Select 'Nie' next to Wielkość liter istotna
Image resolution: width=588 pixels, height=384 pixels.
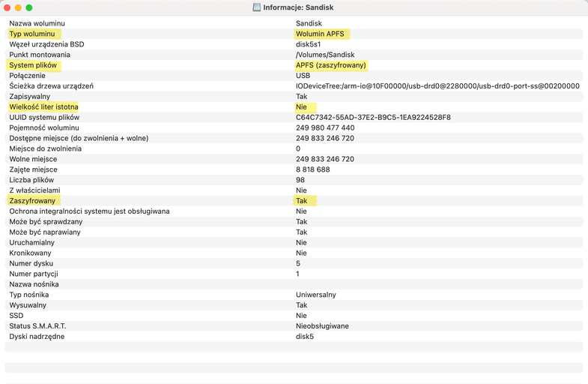(x=301, y=107)
